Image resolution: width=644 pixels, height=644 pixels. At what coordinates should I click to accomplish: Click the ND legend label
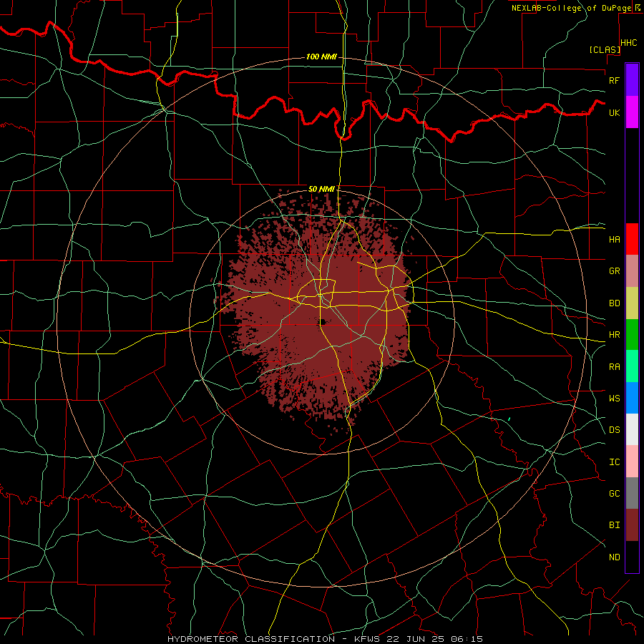[x=614, y=557]
